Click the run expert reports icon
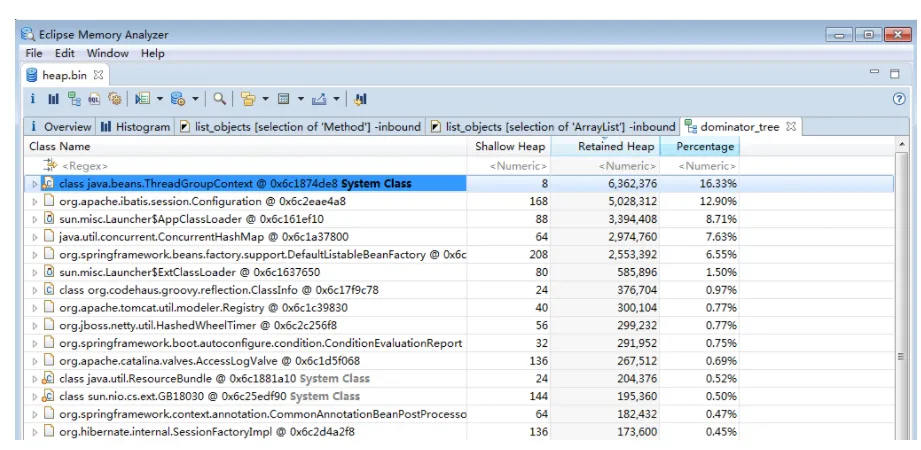 tap(142, 99)
